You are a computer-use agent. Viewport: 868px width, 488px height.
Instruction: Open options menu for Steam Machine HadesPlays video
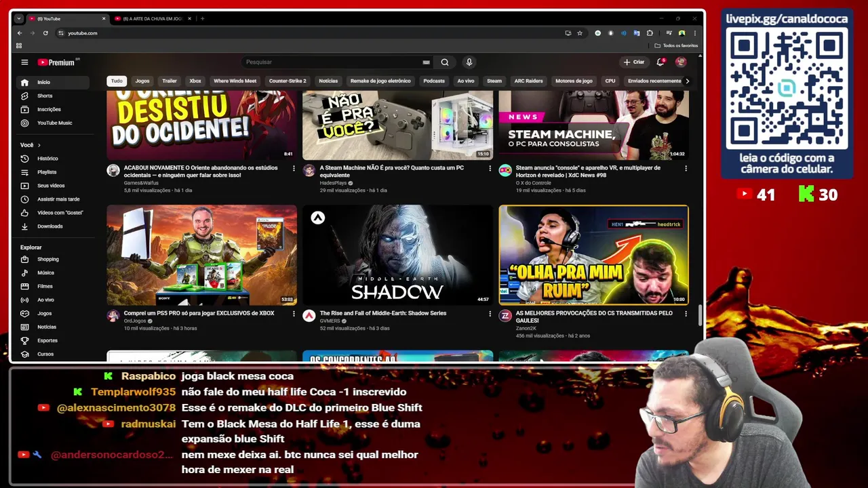click(490, 168)
